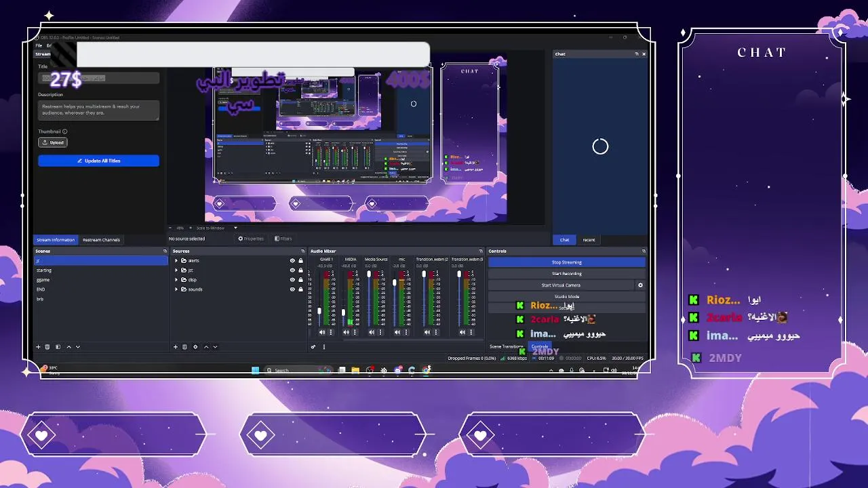Click the thumbnail Upload button
The image size is (868, 488).
click(52, 142)
